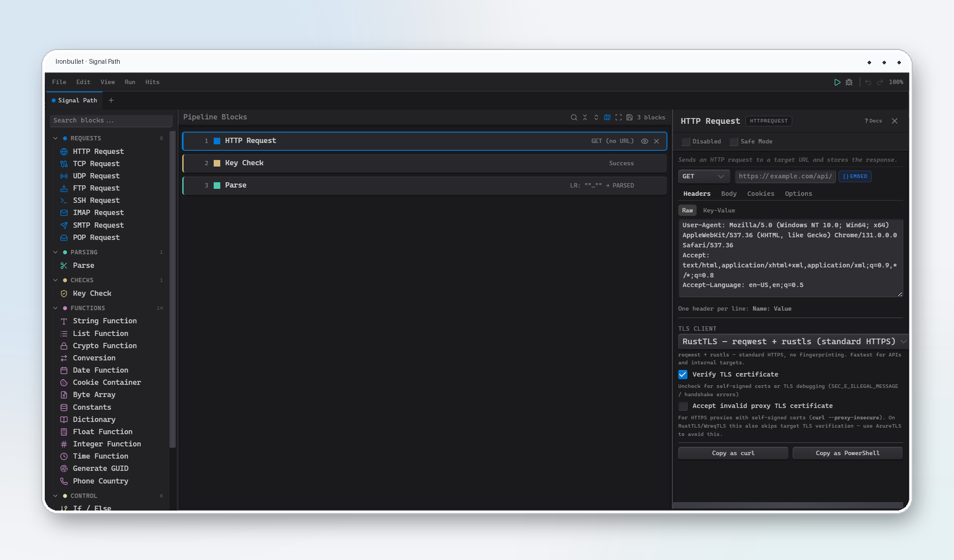Click inside the raw headers text area
This screenshot has width=954, height=560.
(791, 258)
